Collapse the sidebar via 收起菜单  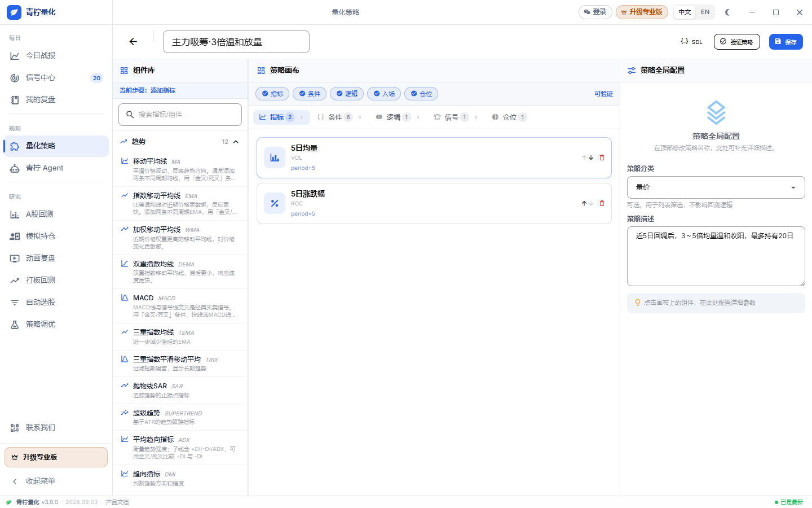point(56,481)
